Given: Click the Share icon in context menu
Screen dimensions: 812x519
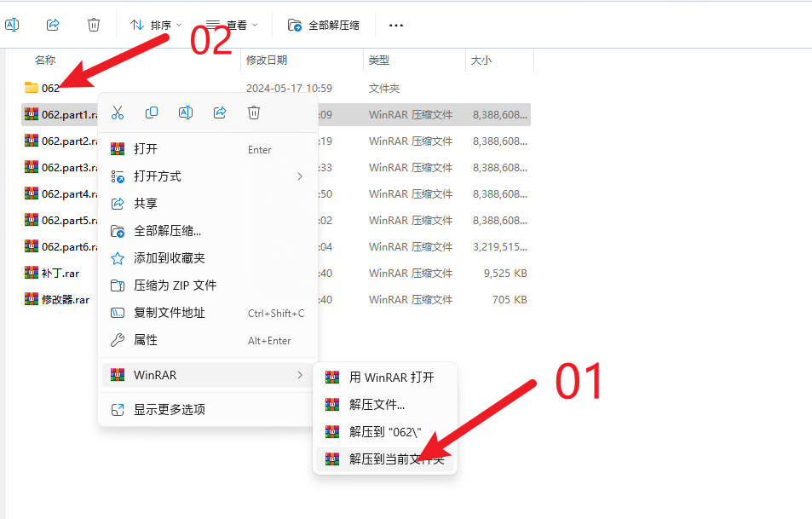Looking at the screenshot, I should point(220,112).
